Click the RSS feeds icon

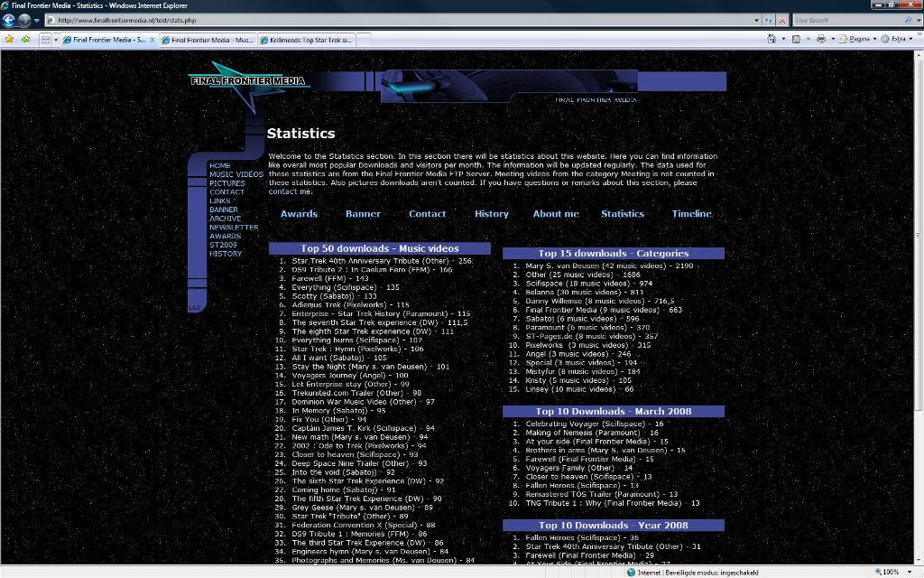point(796,39)
